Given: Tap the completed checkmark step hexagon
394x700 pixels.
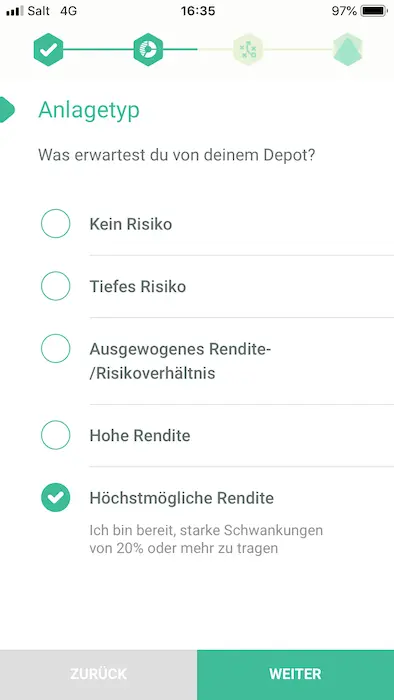Looking at the screenshot, I should pyautogui.click(x=48, y=50).
